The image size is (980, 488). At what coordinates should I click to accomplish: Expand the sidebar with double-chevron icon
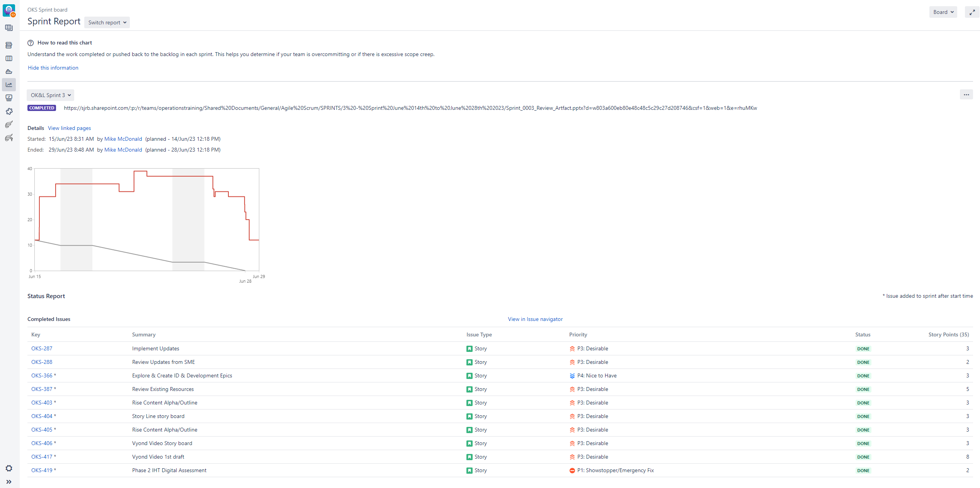9,482
